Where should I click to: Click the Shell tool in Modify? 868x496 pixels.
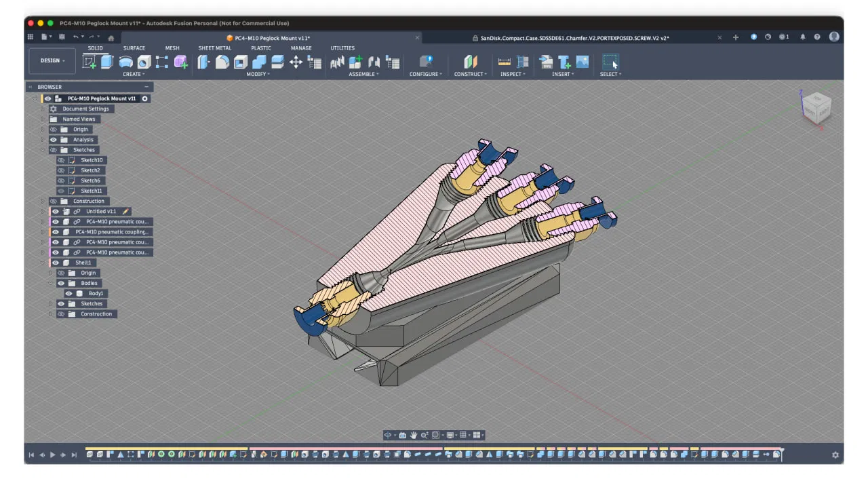click(x=241, y=62)
